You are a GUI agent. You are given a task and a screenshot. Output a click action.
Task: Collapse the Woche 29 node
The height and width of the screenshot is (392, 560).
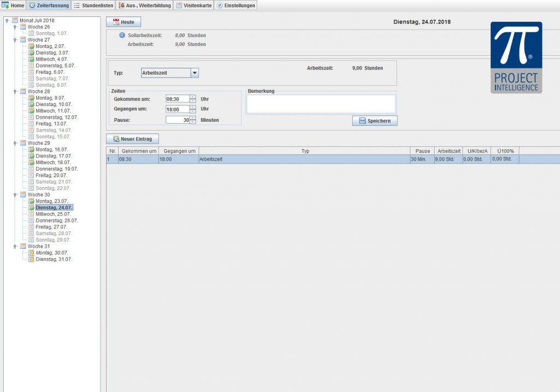15,143
